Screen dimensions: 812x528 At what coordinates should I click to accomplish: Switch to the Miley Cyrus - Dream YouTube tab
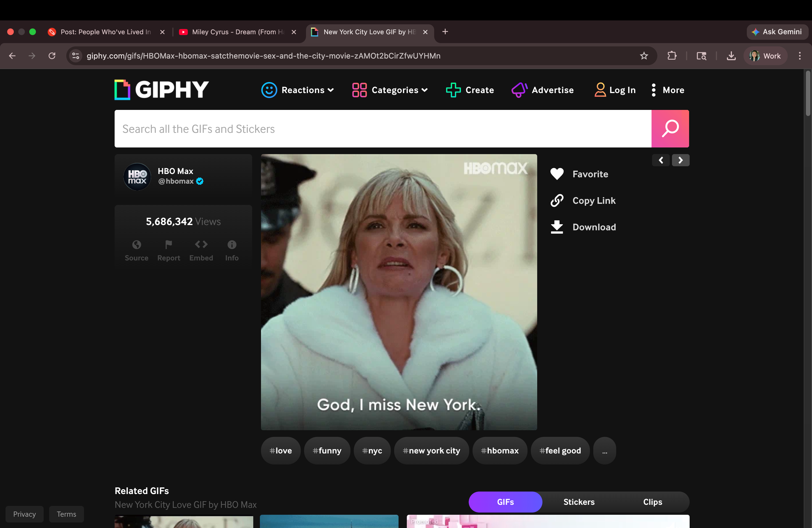[238, 32]
